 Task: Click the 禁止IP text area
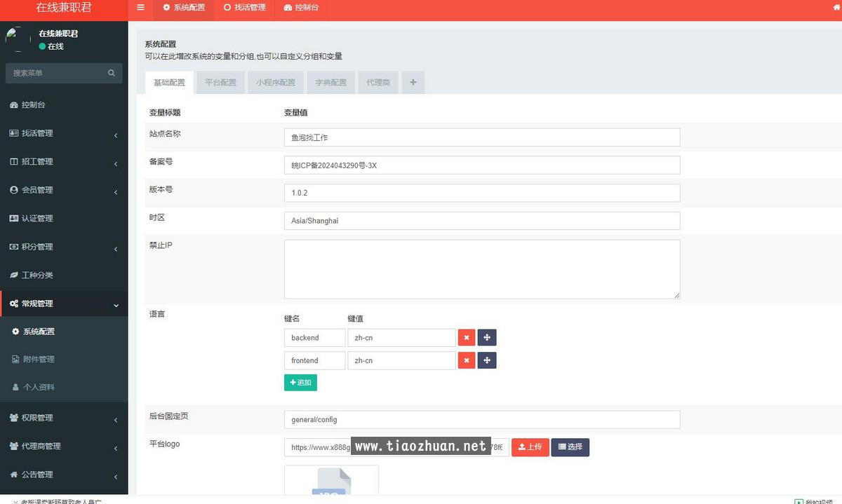[x=481, y=269]
